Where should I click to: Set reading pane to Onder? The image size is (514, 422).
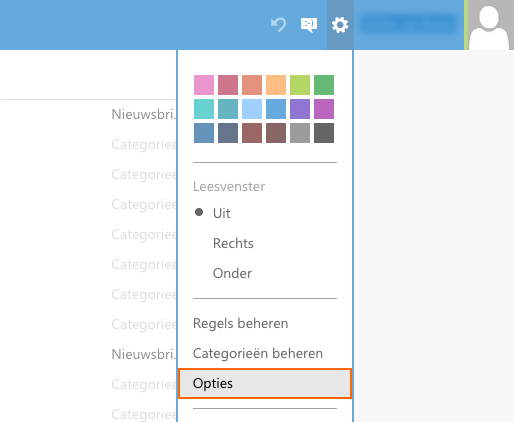[232, 273]
